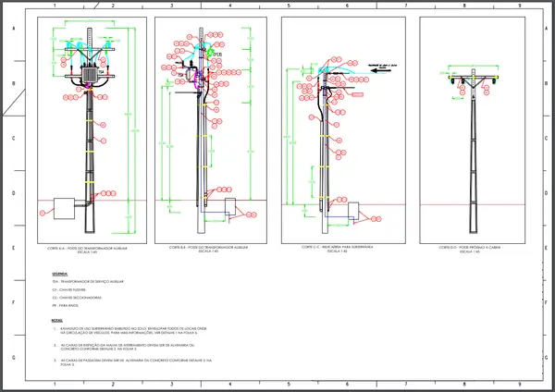Viewport: 555px width, 392px height.
Task: Select the PR Para Raios legend line
Action: pyautogui.click(x=65, y=306)
